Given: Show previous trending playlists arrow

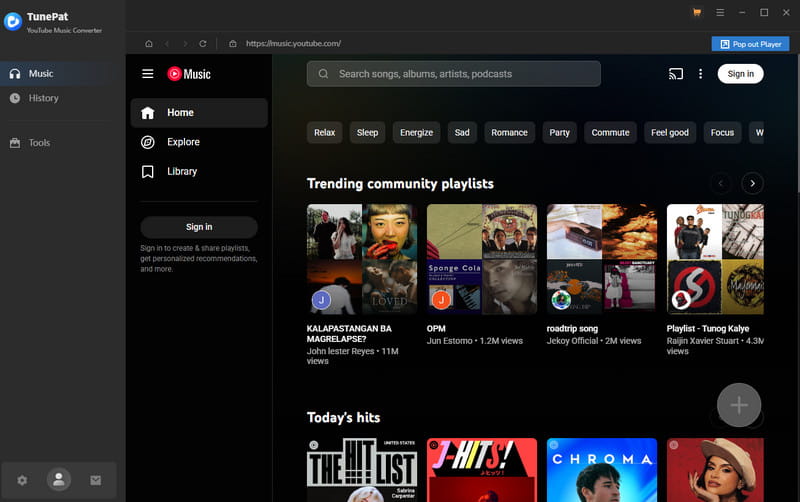Looking at the screenshot, I should (x=720, y=183).
